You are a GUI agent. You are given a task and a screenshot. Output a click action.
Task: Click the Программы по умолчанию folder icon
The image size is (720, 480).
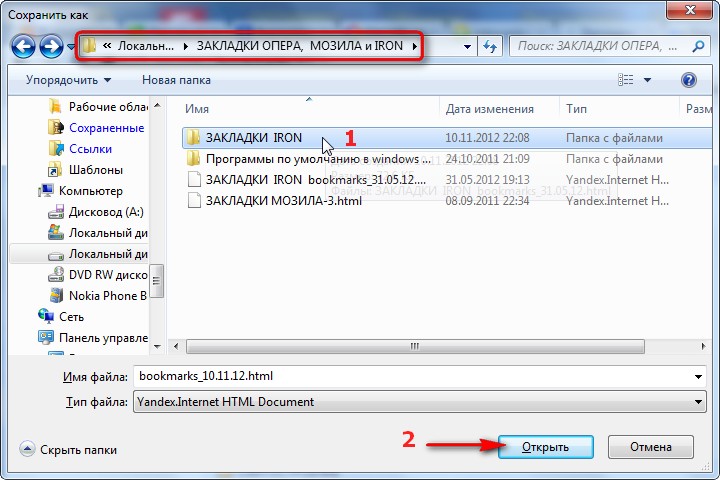[193, 158]
